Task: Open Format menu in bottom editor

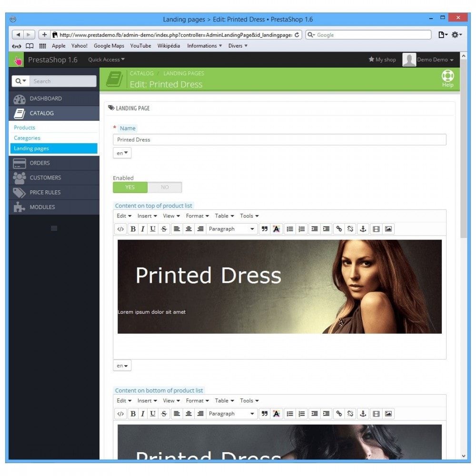Action: pos(198,401)
